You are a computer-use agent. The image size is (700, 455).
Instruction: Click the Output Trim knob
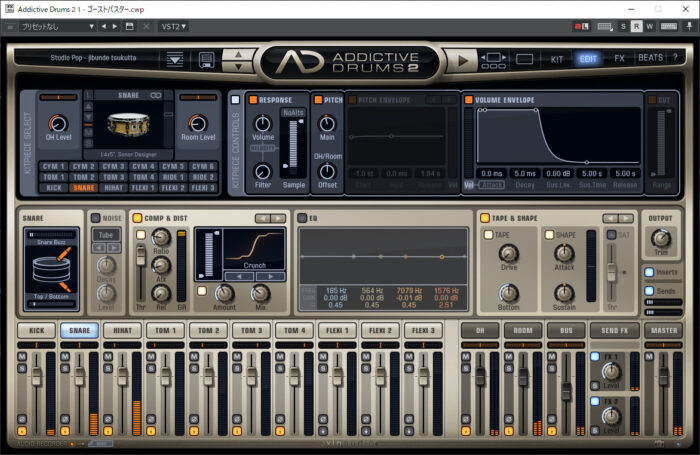tap(660, 238)
